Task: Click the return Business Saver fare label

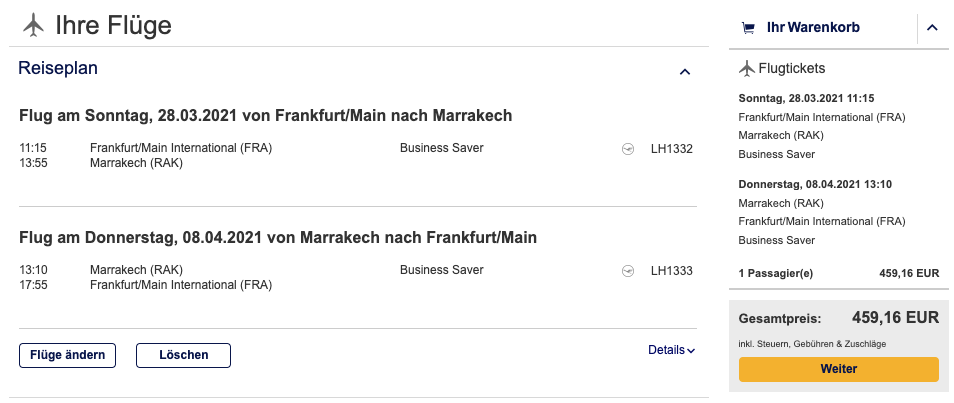Action: tap(441, 269)
